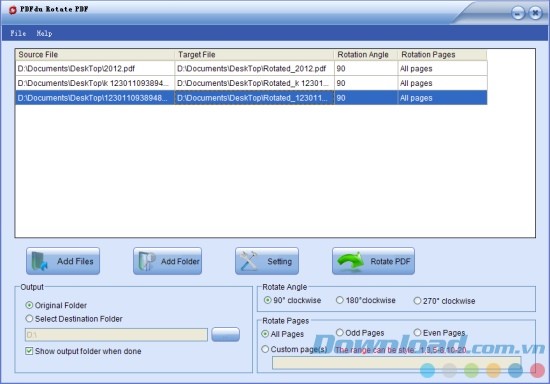The image size is (550, 384).
Task: Minimize the PDFdu Rotate PDF window
Action: [x=518, y=13]
